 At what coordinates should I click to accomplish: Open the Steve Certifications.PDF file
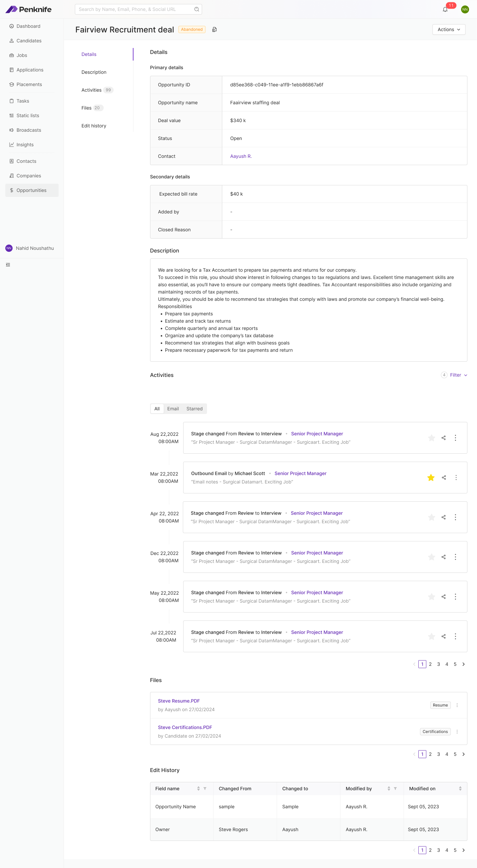[x=185, y=727]
